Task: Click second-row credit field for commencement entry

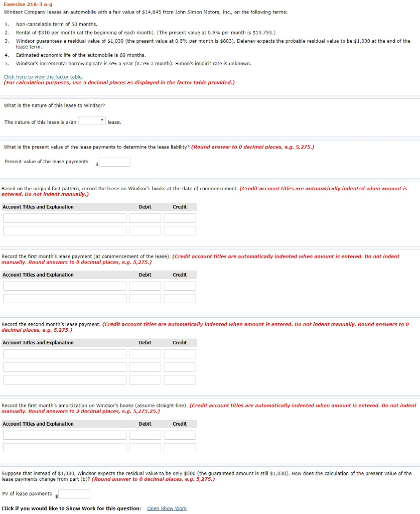Action: pos(180,231)
